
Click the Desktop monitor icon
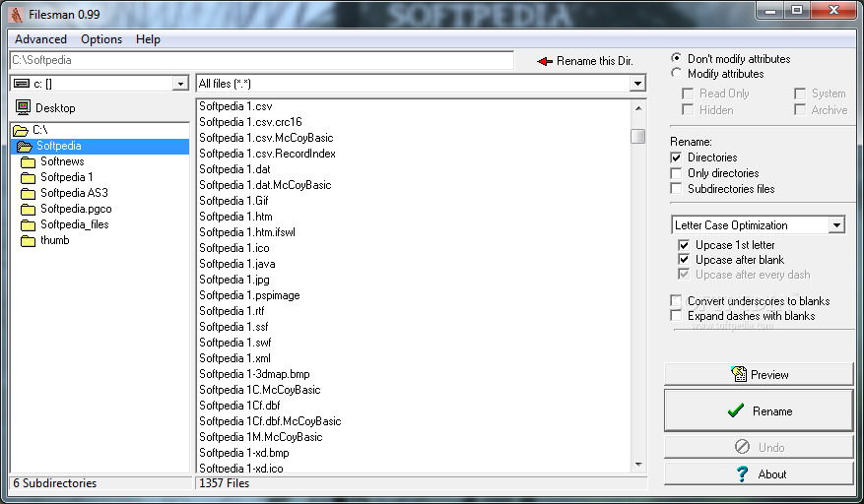pos(23,107)
